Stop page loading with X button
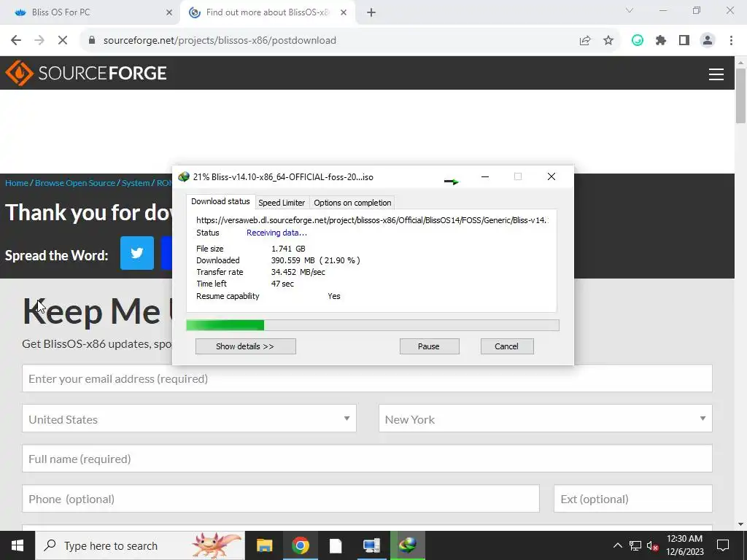Screen dimensions: 747x560 tap(63, 40)
